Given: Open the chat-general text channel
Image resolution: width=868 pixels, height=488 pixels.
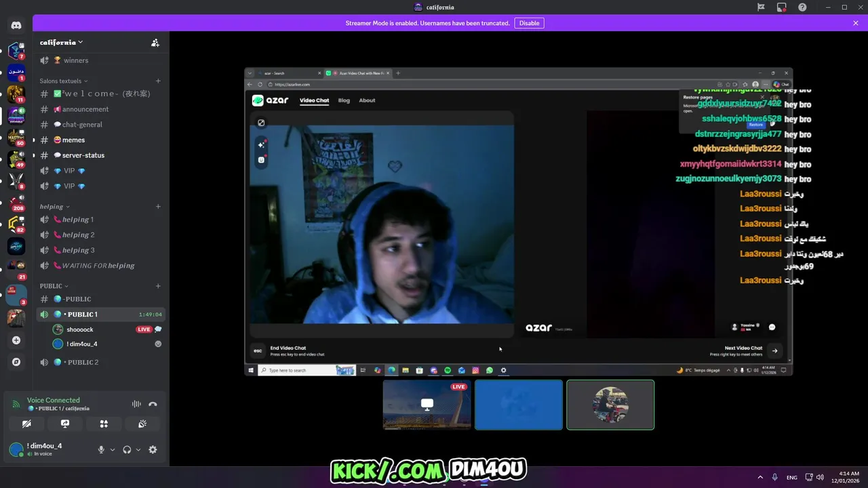Looking at the screenshot, I should coord(100,125).
